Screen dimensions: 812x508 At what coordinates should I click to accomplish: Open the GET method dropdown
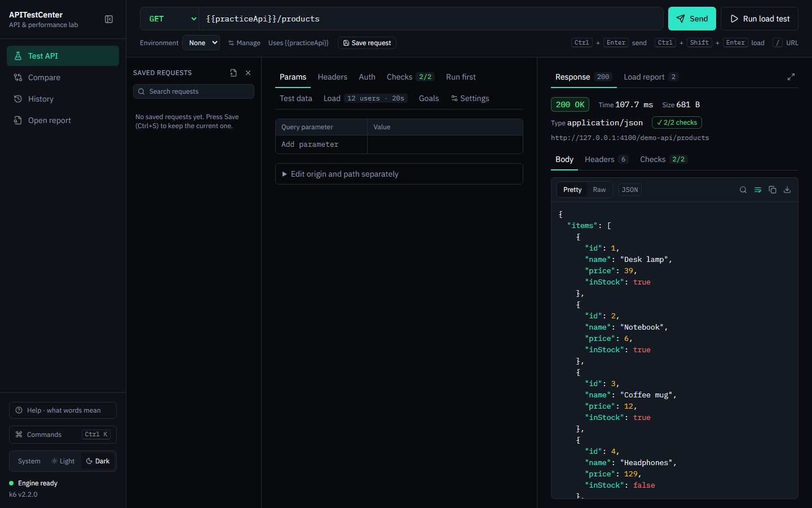click(170, 19)
